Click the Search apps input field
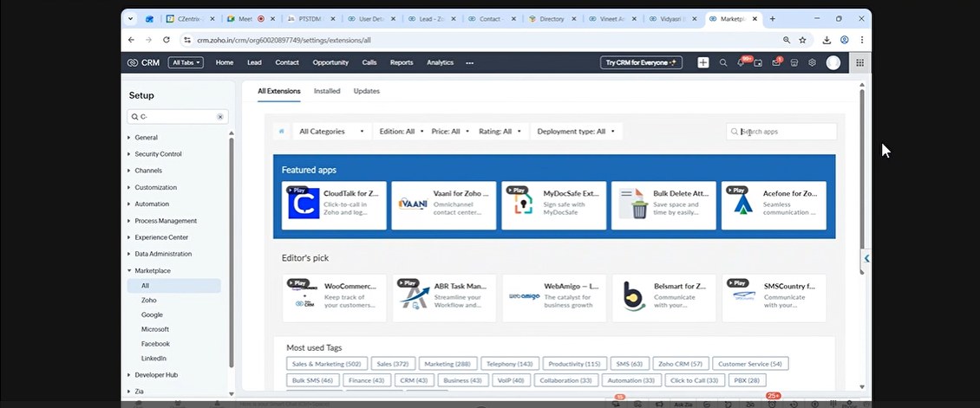Image resolution: width=980 pixels, height=408 pixels. pos(787,132)
